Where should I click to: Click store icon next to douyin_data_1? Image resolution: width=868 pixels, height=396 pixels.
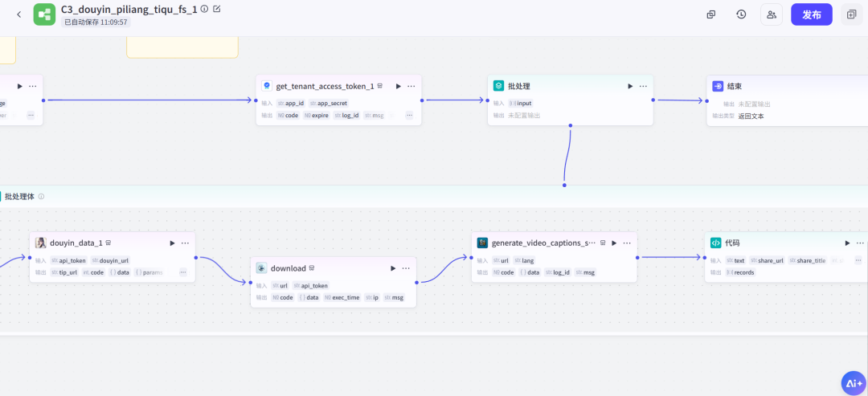tap(108, 243)
